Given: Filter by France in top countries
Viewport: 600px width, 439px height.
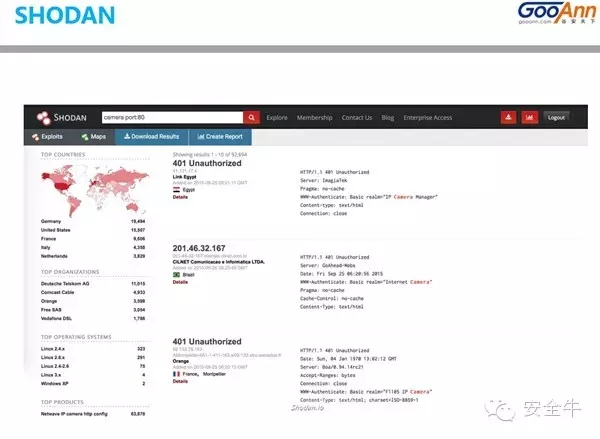Looking at the screenshot, I should [x=93, y=239].
